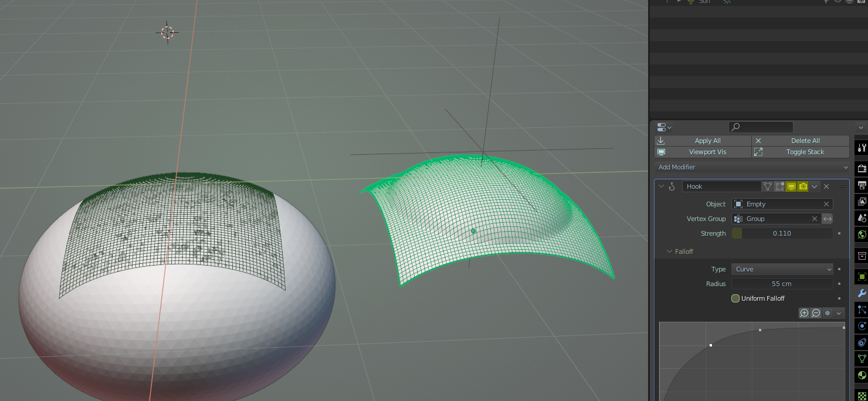Click the Viewport Vis button
Screen dimensions: 868x401
pos(703,152)
